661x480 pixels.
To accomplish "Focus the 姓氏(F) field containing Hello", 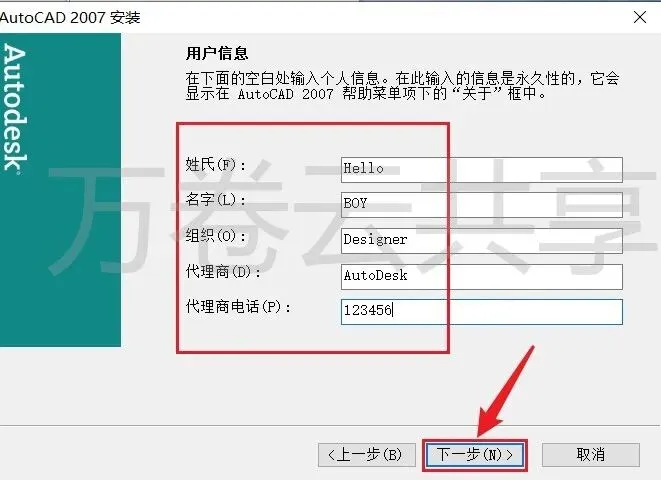I will point(481,169).
